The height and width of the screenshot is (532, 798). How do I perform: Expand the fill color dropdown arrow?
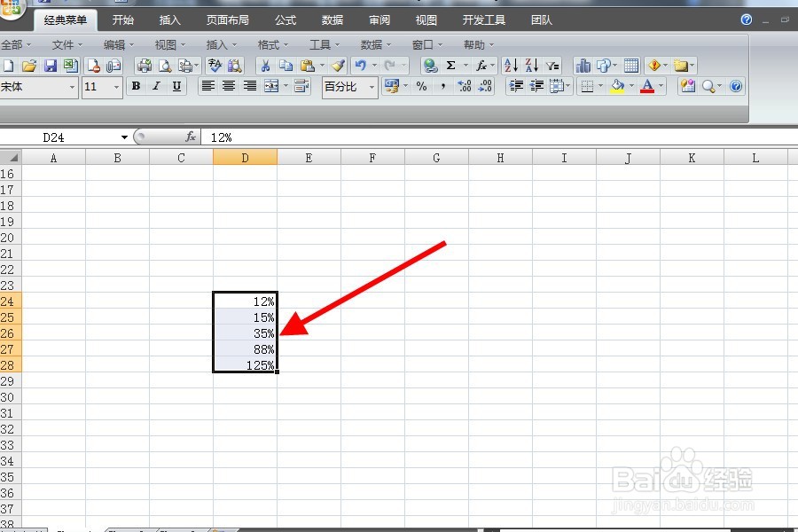point(631,87)
